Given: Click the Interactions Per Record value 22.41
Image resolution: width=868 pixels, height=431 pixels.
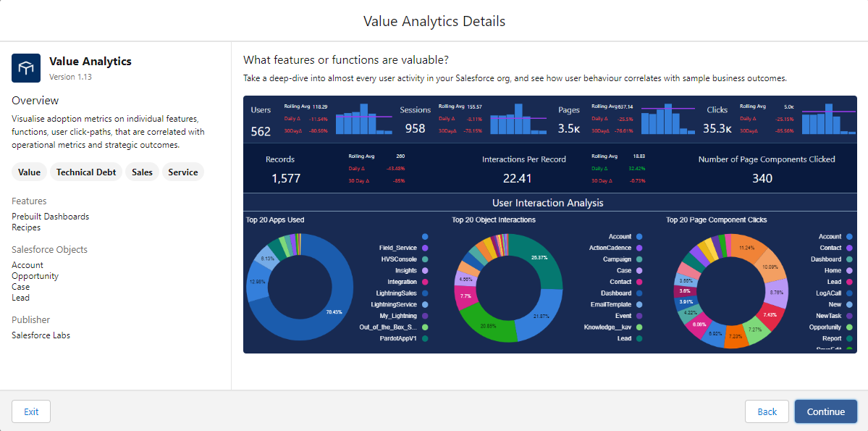Looking at the screenshot, I should tap(517, 177).
